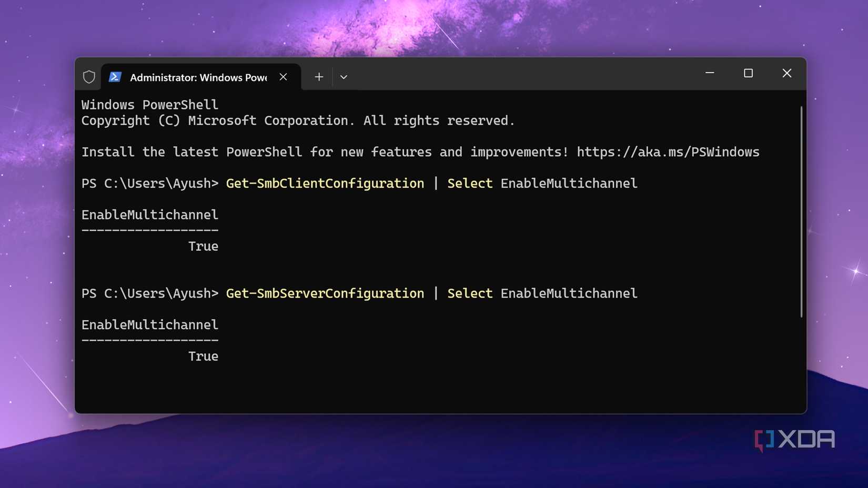
Task: Select the Administrator: Windows PowerShell tab
Action: click(x=198, y=77)
